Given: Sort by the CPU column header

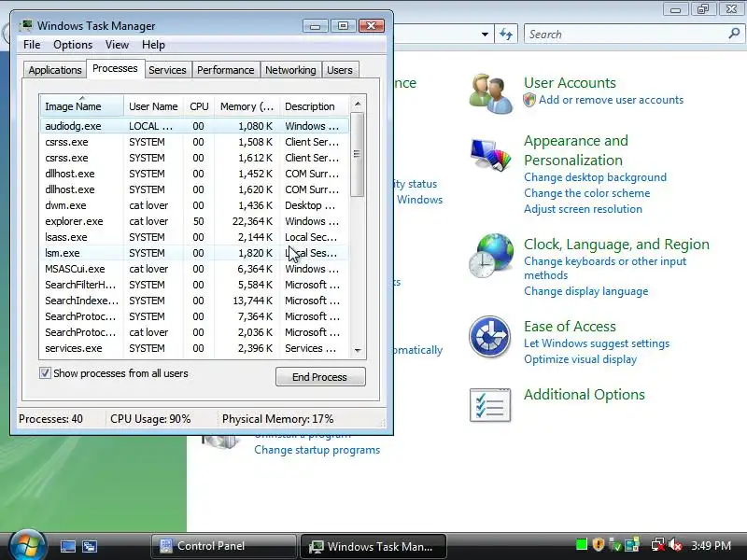Looking at the screenshot, I should (199, 106).
